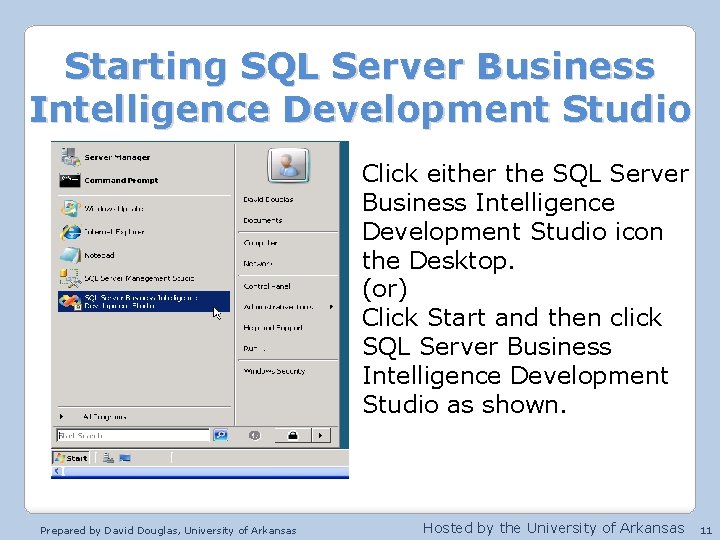
Task: Open Documents from the Start menu
Action: pos(263,220)
